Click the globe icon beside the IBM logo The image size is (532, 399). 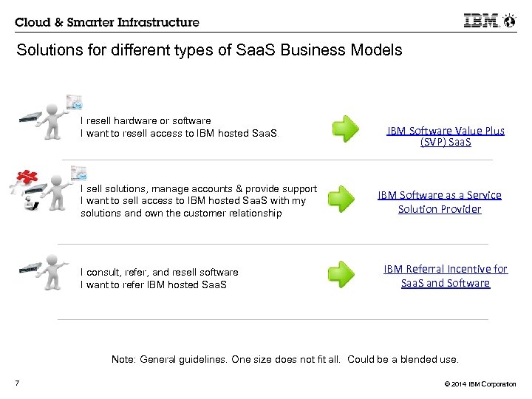pos(509,21)
